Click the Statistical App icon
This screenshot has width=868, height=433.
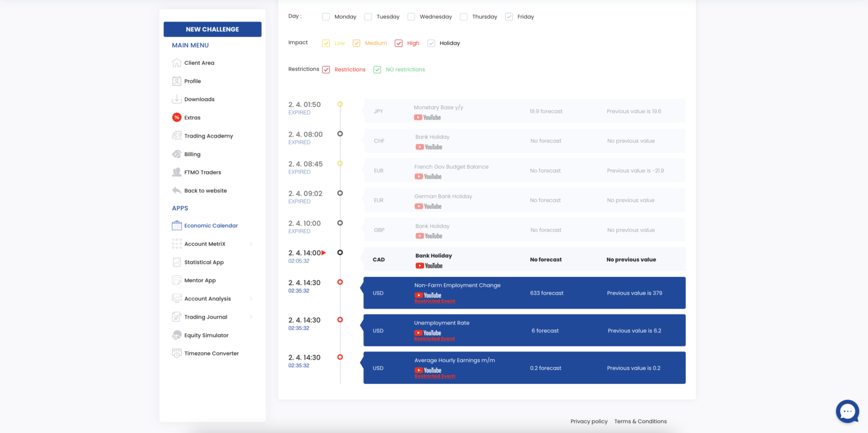point(176,262)
